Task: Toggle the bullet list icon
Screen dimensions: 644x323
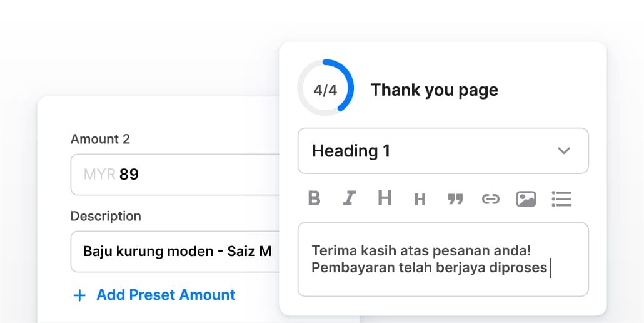Action: (x=561, y=199)
